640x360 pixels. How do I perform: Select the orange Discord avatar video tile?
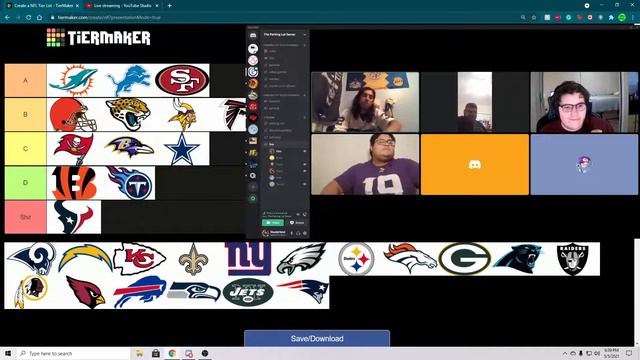coord(475,164)
